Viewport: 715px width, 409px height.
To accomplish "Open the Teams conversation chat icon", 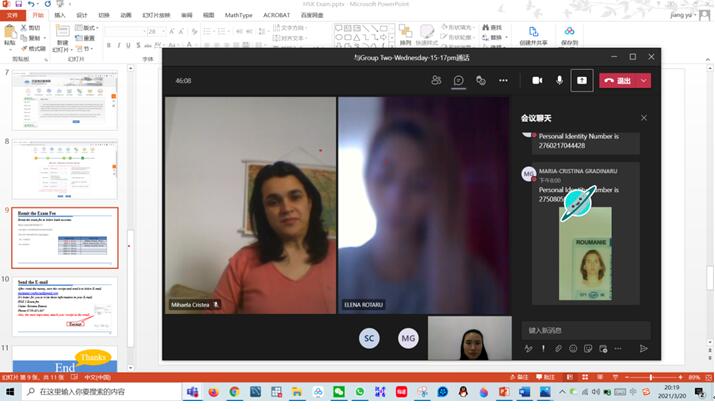I will coord(458,81).
